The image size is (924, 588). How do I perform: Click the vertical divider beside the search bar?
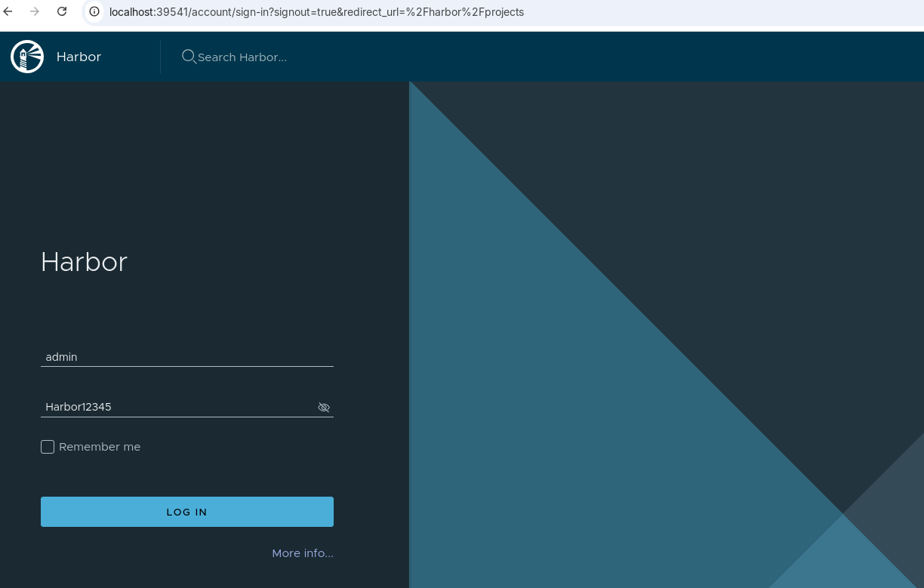pos(160,57)
